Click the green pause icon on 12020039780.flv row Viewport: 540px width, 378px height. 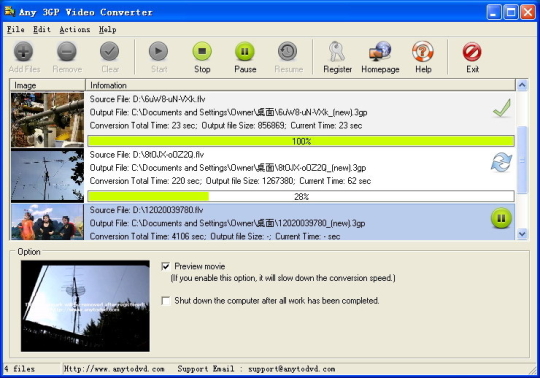point(501,218)
